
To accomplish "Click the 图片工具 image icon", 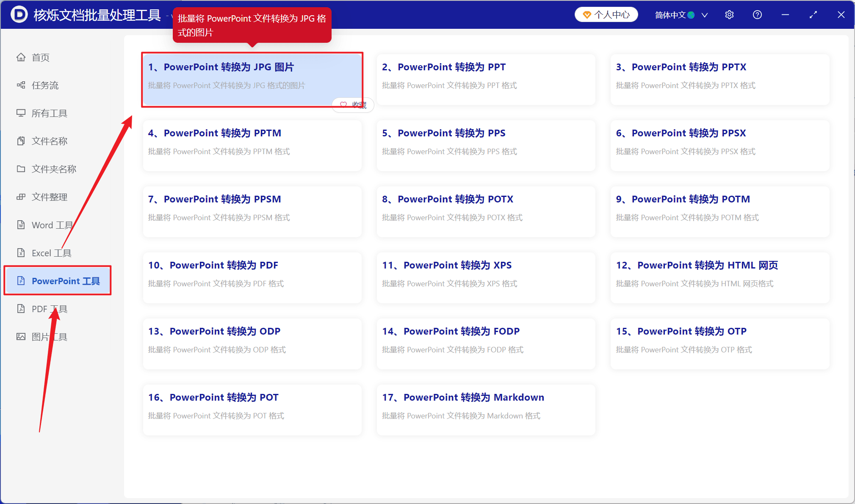I will coord(21,337).
